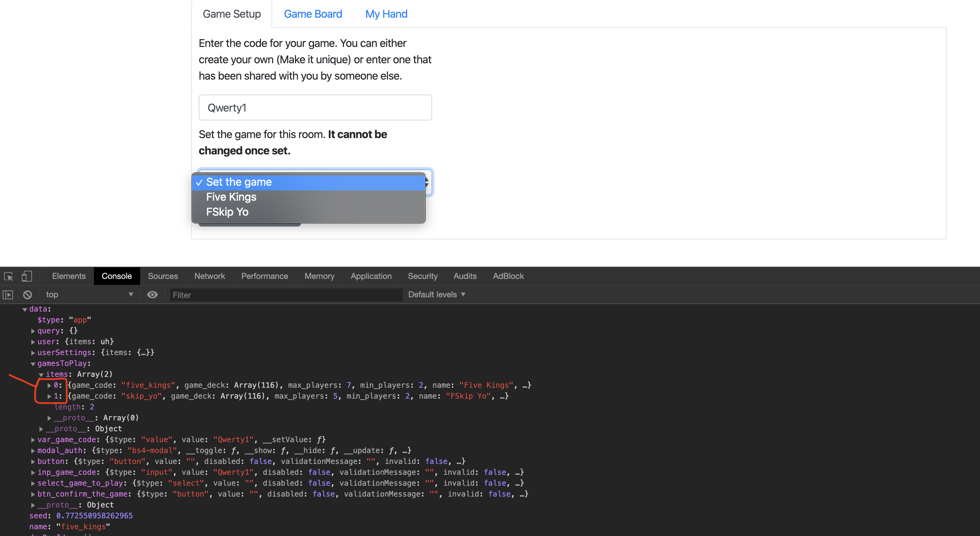The height and width of the screenshot is (536, 980).
Task: Expand array item 1 skip_yo
Action: [49, 397]
